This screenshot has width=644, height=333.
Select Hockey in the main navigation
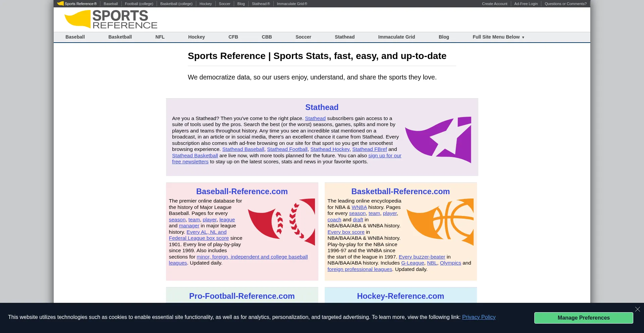click(x=197, y=37)
